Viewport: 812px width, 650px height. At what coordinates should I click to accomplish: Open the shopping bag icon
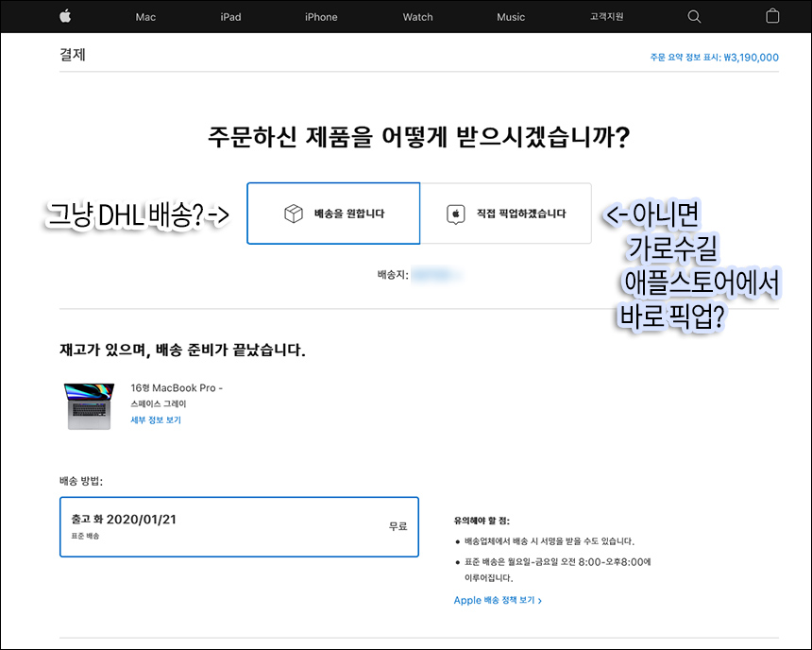[772, 16]
